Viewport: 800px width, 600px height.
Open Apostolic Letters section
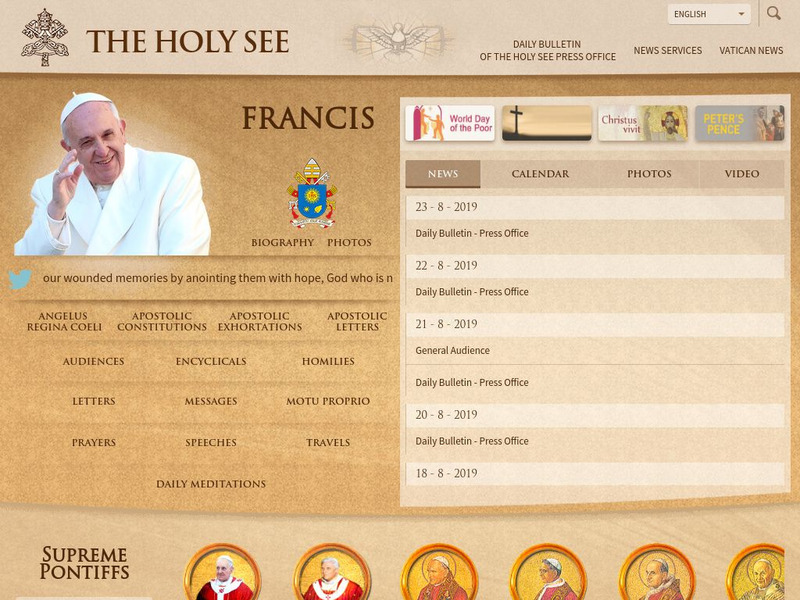click(x=357, y=321)
